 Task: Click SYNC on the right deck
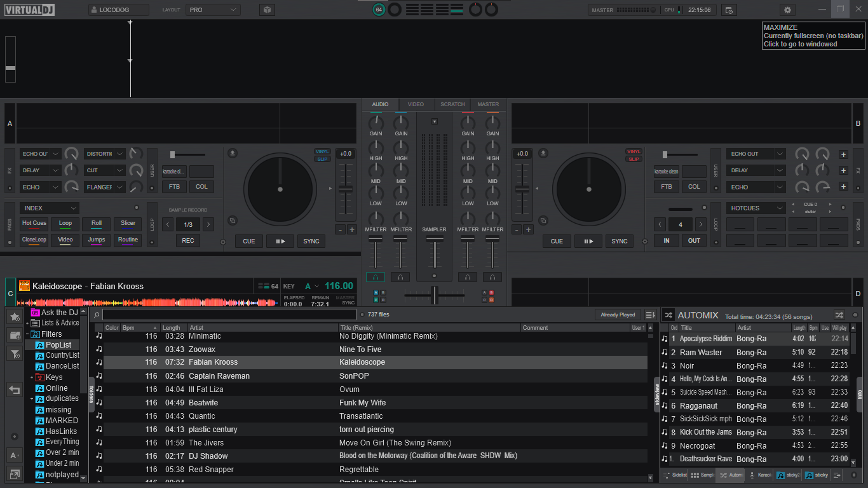620,241
